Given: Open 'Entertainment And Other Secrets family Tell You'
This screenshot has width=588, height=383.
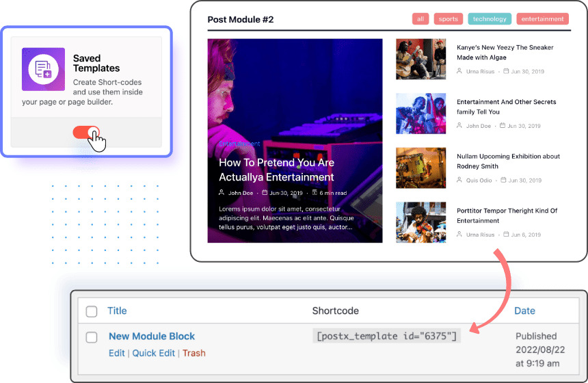Looking at the screenshot, I should pos(506,107).
